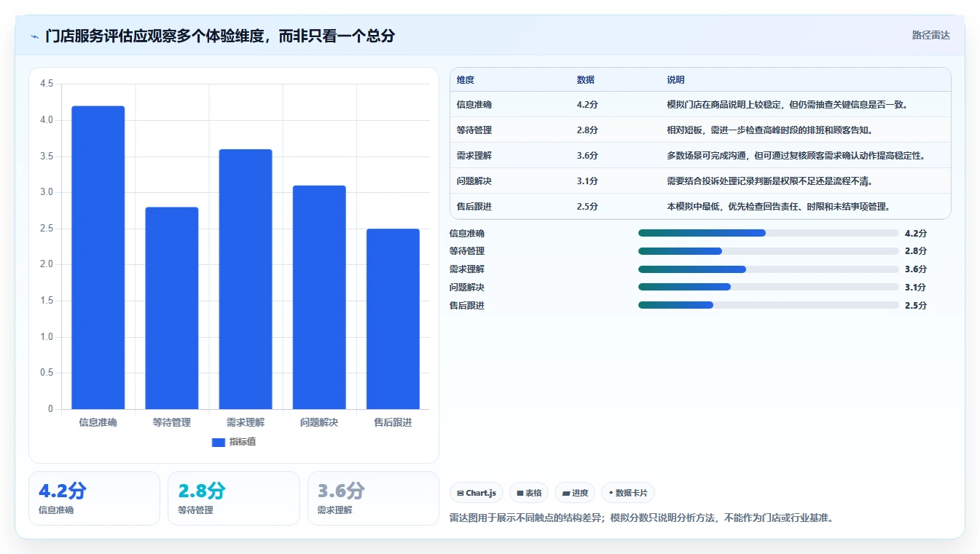The image size is (980, 554).
Task: Click the 需求理解 progress bar showing 3.6分
Action: click(769, 269)
